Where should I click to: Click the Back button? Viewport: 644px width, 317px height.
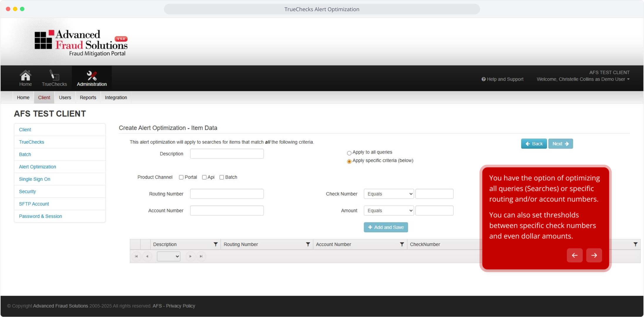click(x=534, y=144)
